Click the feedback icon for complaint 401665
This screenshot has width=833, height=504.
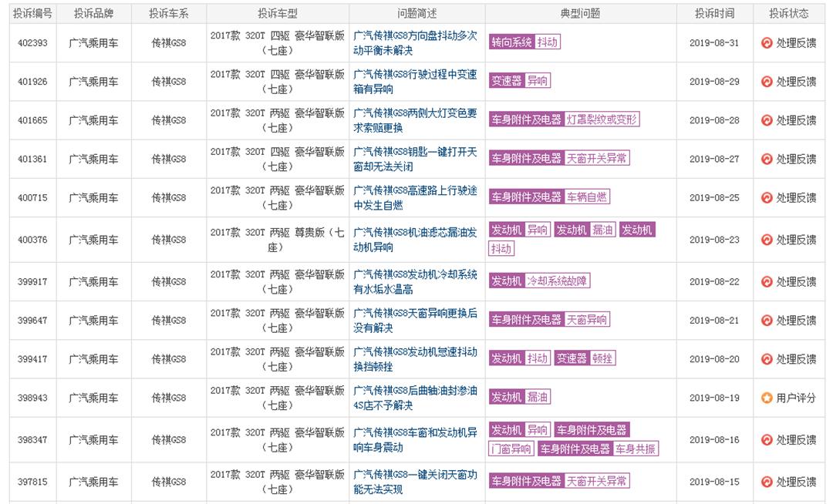tap(767, 120)
